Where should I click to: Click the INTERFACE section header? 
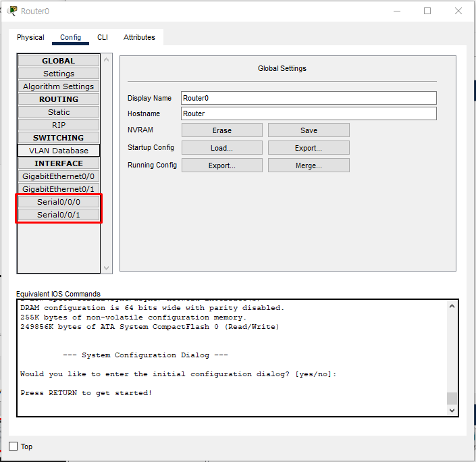[59, 163]
